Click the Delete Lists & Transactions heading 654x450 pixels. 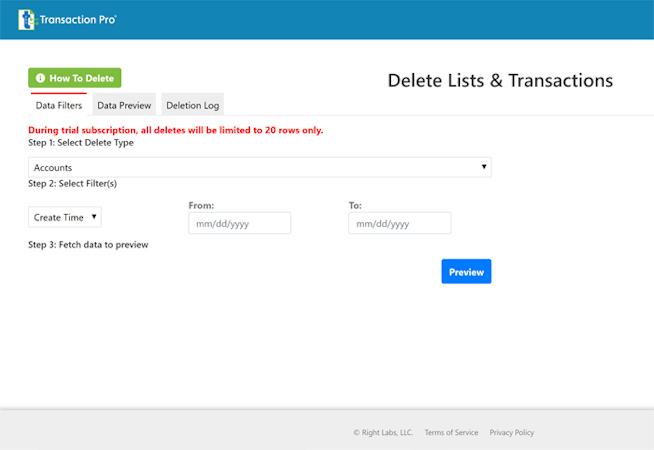coord(500,80)
